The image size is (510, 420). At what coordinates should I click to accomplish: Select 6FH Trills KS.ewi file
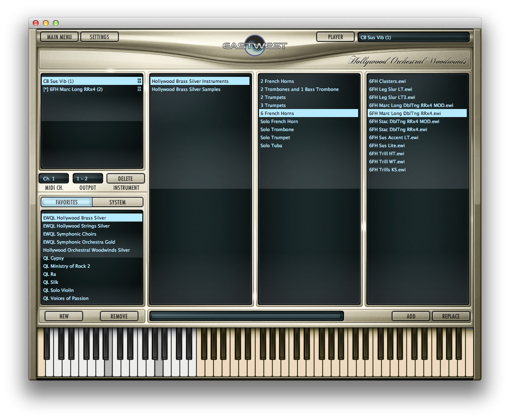[x=417, y=170]
